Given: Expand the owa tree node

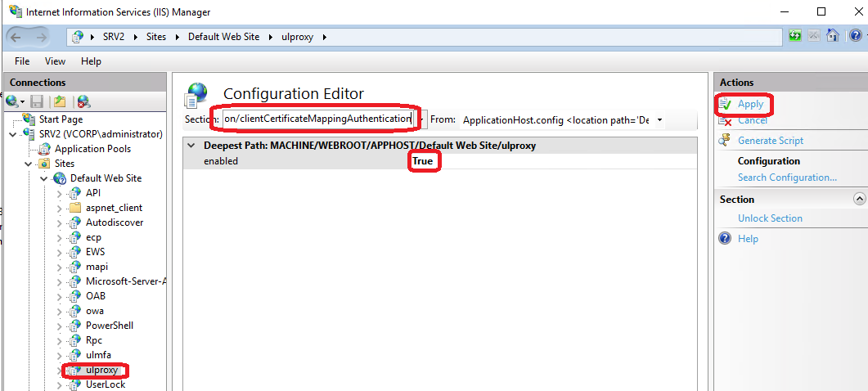Looking at the screenshot, I should coord(59,311).
